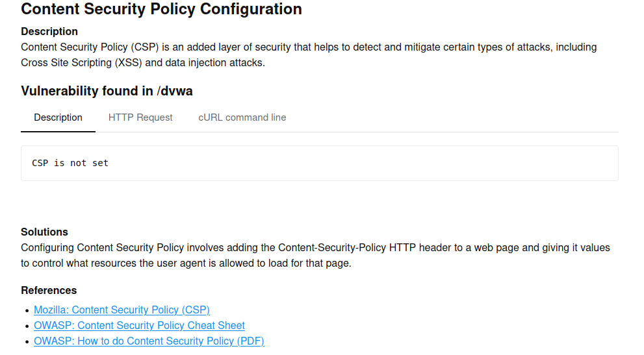Open Mozilla: Content Security Policy (CSP) link
Viewport: 644px width, 355px height.
pyautogui.click(x=122, y=310)
